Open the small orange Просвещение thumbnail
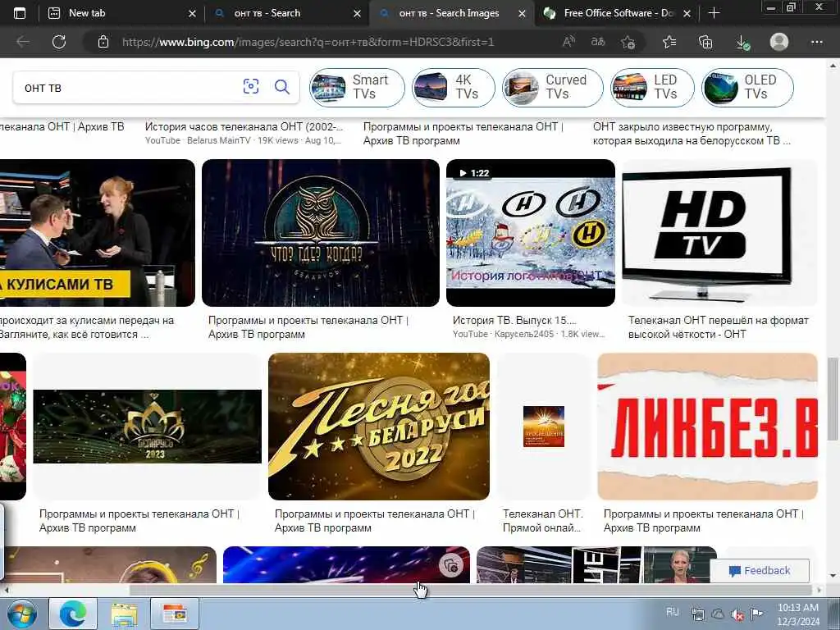 [x=544, y=427]
